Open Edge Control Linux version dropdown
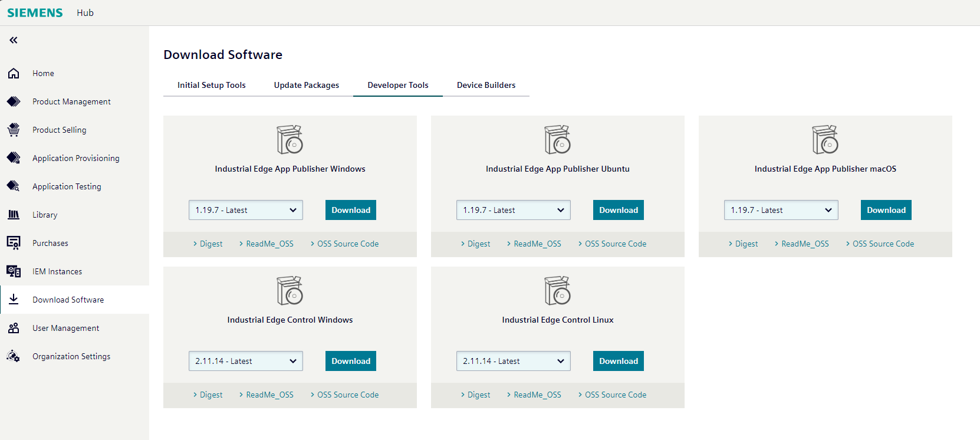This screenshot has width=980, height=440. pos(514,361)
